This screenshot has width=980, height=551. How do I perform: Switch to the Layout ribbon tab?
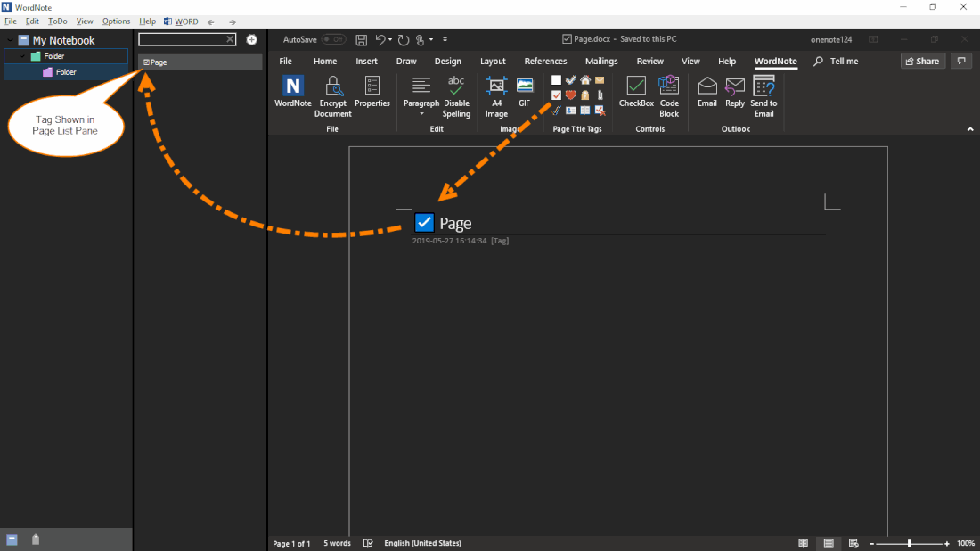(493, 61)
